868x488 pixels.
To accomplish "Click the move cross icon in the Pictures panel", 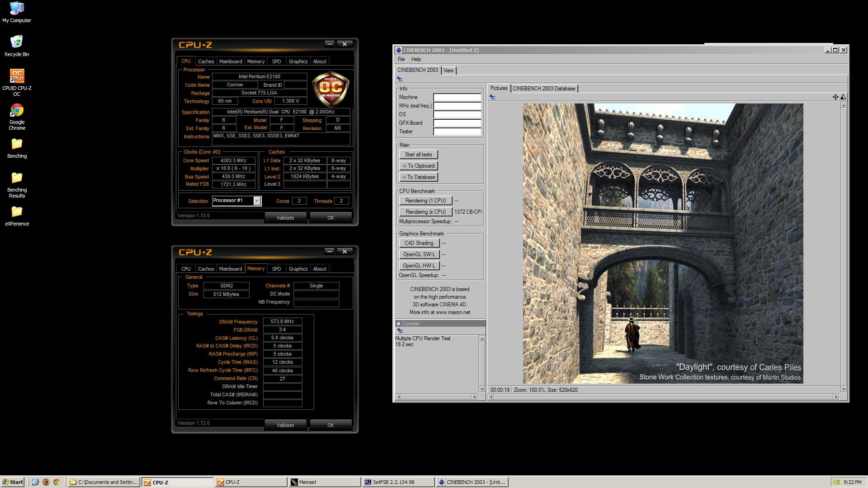I will [x=835, y=97].
